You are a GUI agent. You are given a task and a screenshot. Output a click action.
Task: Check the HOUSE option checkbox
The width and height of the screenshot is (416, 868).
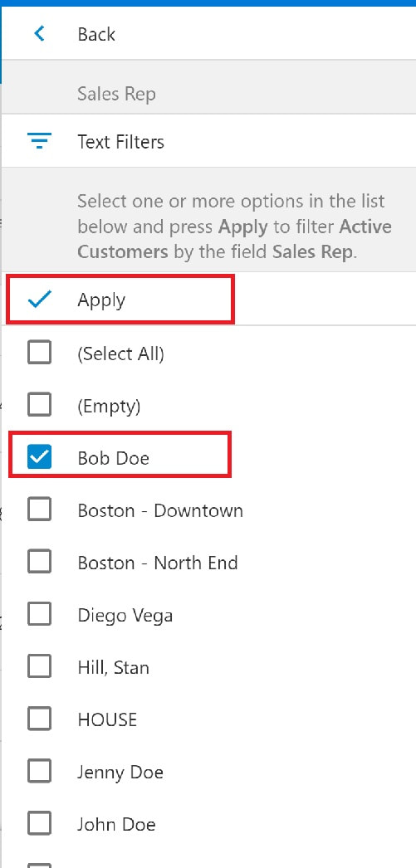[x=39, y=719]
